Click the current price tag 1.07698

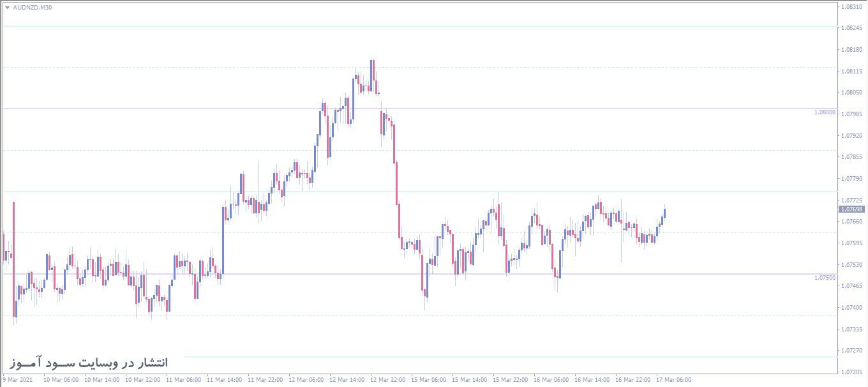point(852,209)
